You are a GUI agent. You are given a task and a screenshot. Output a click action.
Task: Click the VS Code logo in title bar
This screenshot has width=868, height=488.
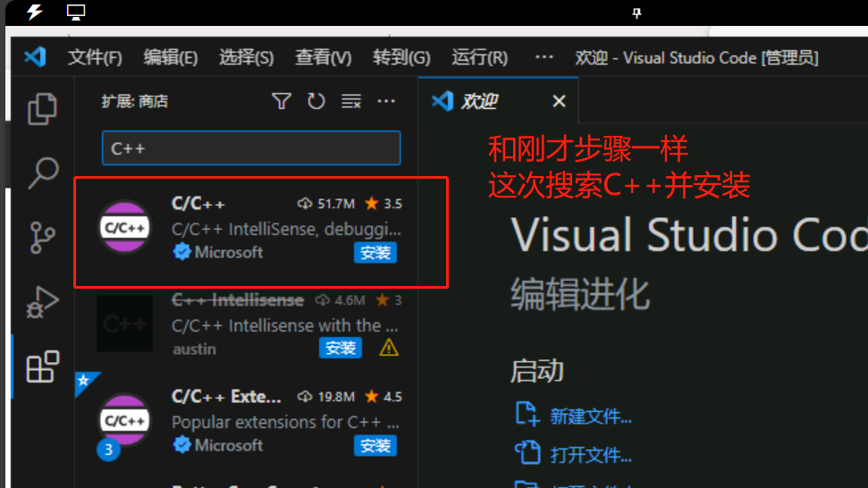(x=35, y=57)
